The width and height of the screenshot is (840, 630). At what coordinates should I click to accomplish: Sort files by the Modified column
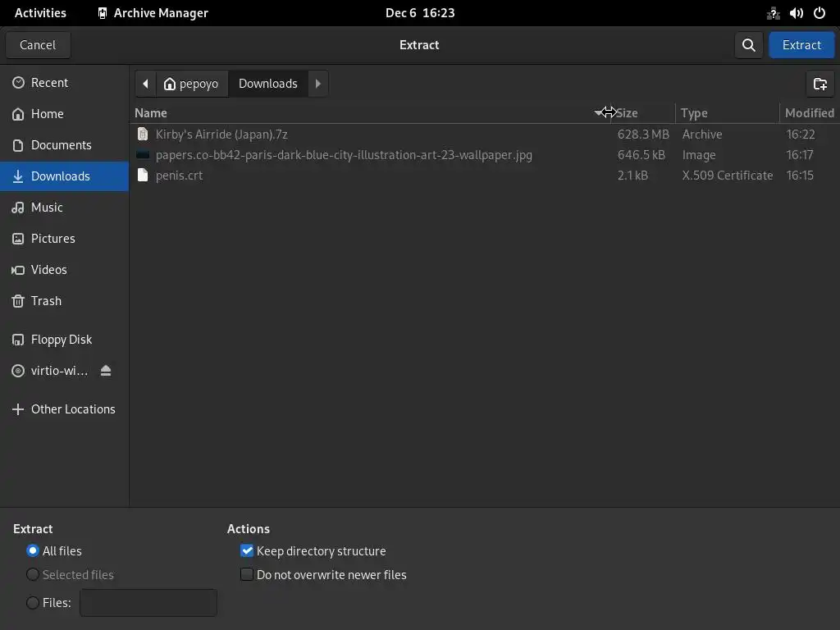pyautogui.click(x=809, y=113)
